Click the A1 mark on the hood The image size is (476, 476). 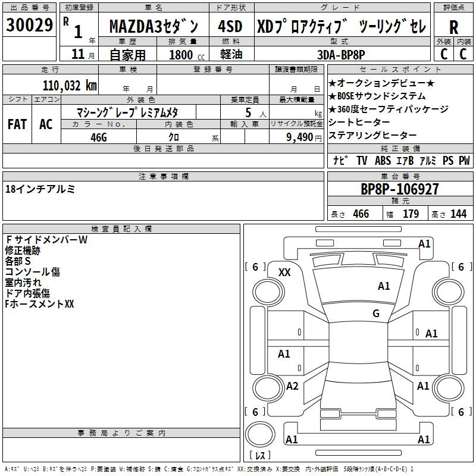[384, 286]
